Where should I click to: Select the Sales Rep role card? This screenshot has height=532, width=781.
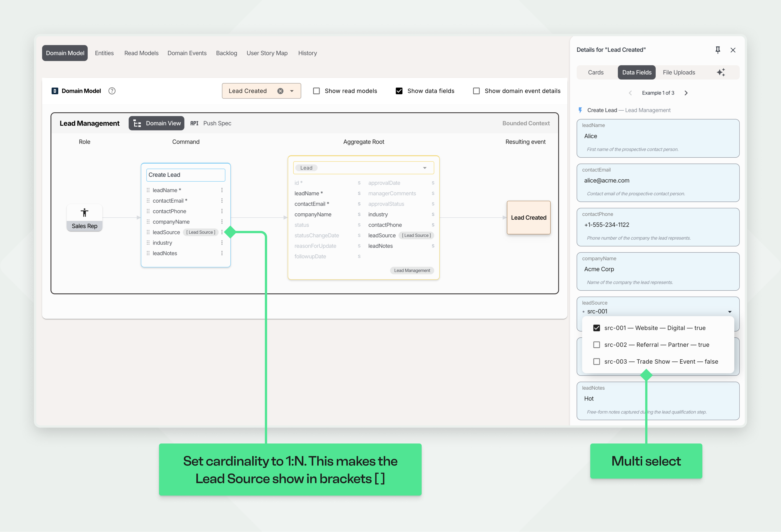pyautogui.click(x=84, y=218)
